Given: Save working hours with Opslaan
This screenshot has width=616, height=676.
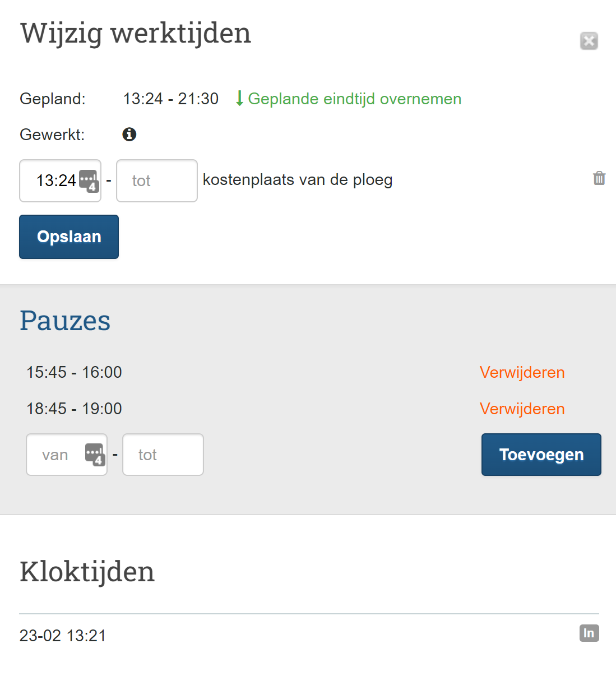Looking at the screenshot, I should (x=69, y=237).
